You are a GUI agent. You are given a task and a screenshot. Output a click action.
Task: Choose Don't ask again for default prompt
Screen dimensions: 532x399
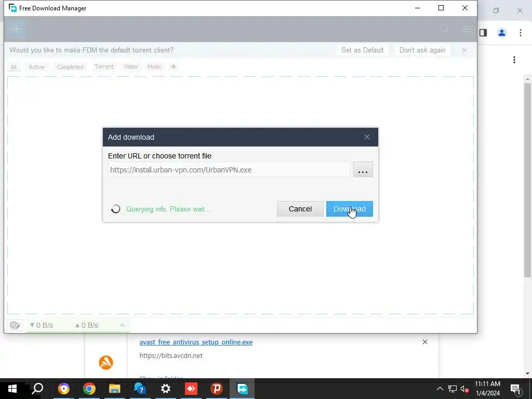(x=422, y=50)
